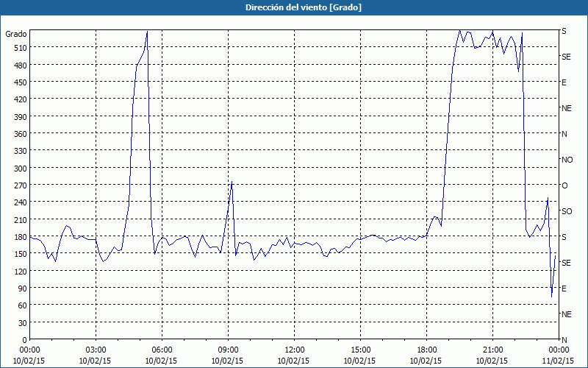Click the 60 degree axis label

[23, 305]
